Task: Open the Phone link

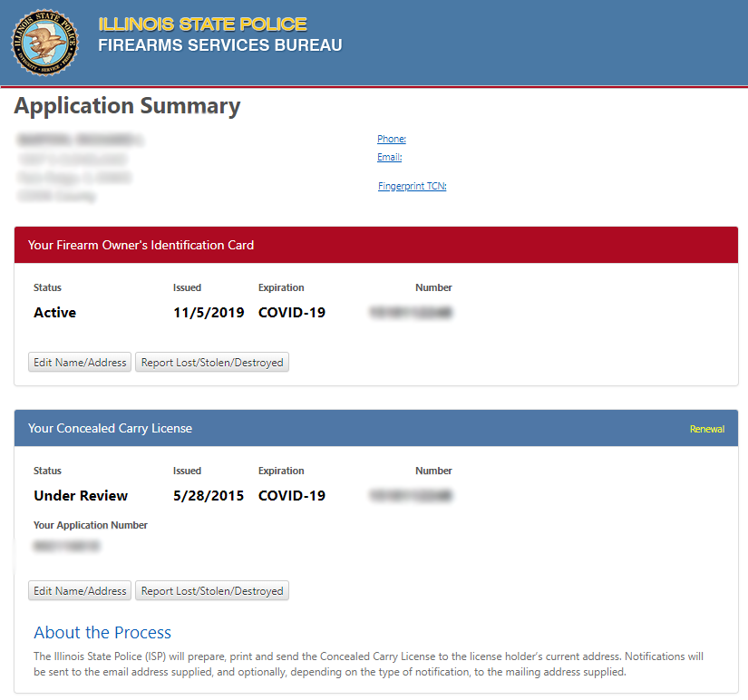Action: point(392,139)
